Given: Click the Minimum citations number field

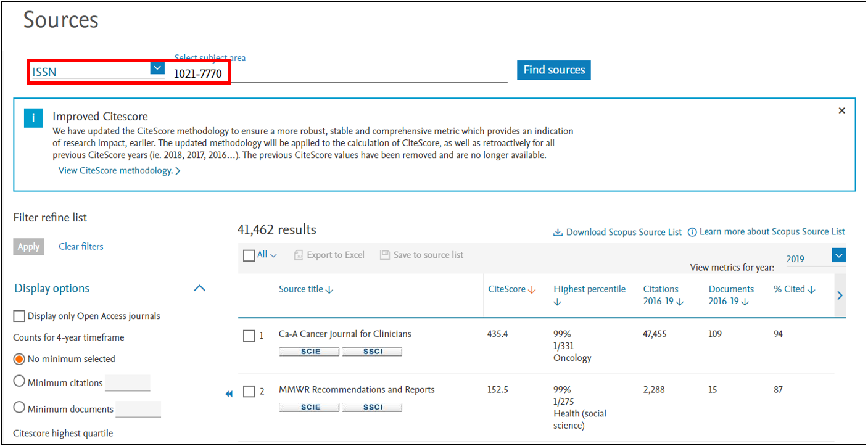Looking at the screenshot, I should (128, 382).
